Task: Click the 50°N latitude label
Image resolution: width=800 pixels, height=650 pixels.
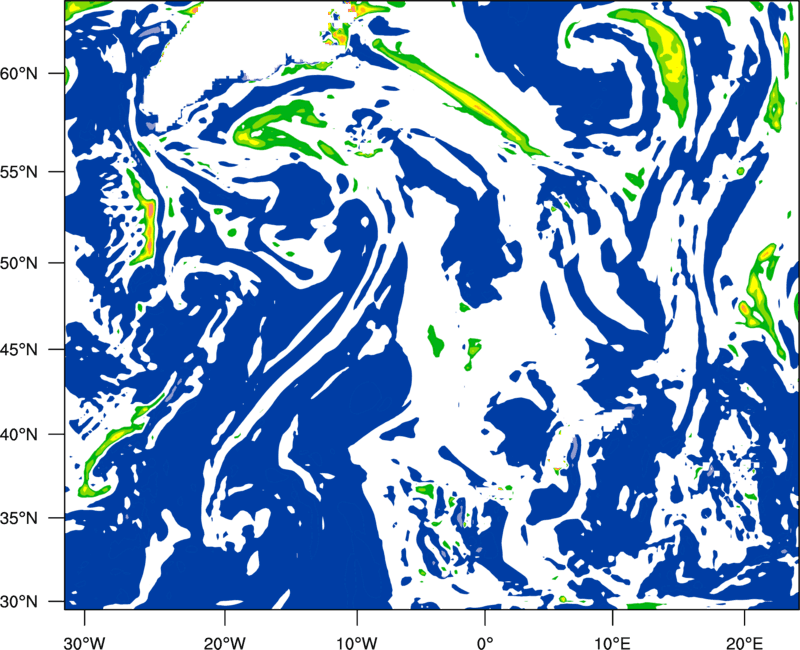Action: [19, 263]
